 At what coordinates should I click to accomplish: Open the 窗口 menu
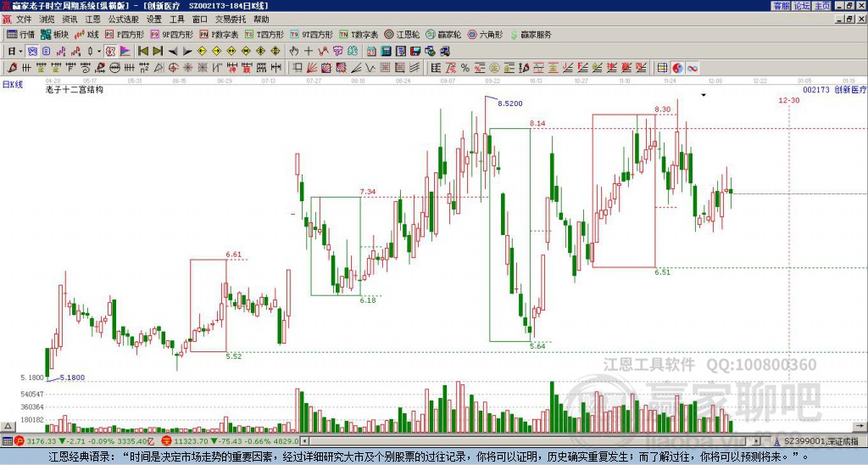pyautogui.click(x=200, y=20)
